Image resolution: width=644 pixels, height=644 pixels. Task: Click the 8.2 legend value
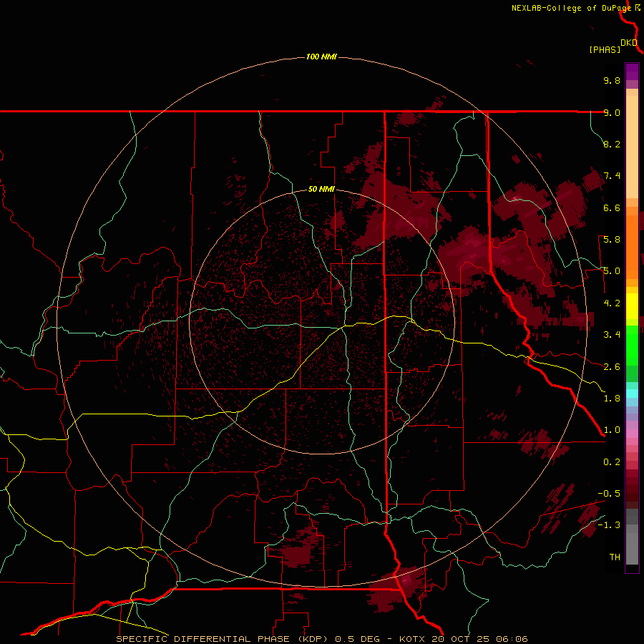click(x=612, y=144)
